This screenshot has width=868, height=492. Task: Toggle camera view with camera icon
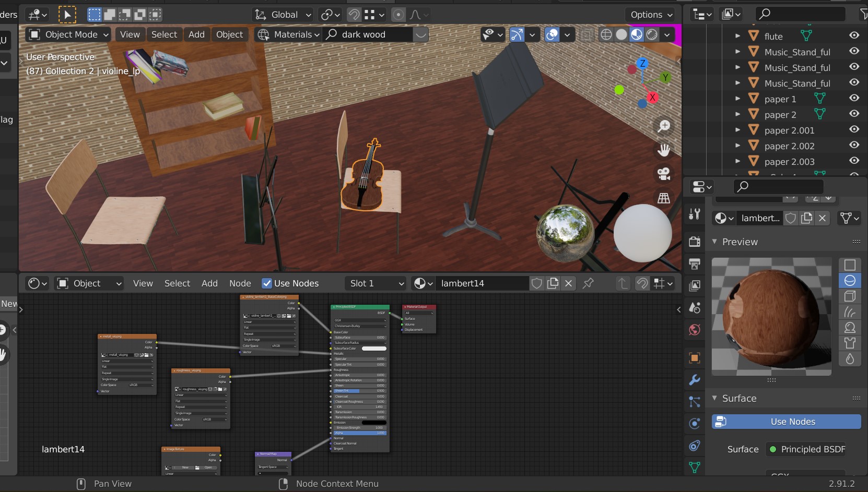click(x=664, y=174)
